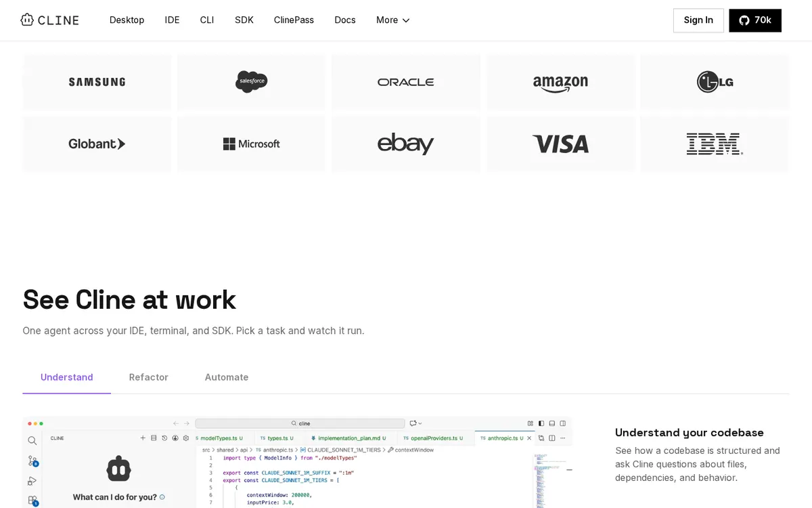Open Run and Debug in the editor activity bar
This screenshot has width=812, height=508.
pos(32,481)
